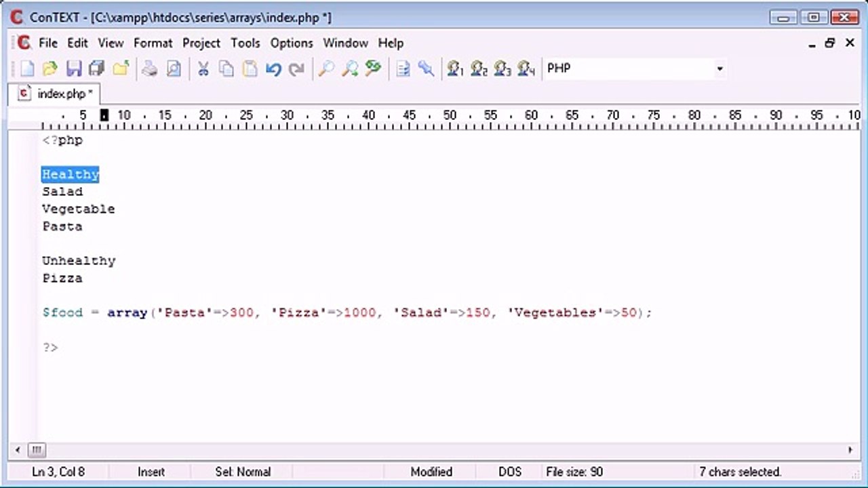Click '7 chars selected' status text
This screenshot has width=868, height=488.
tap(741, 472)
